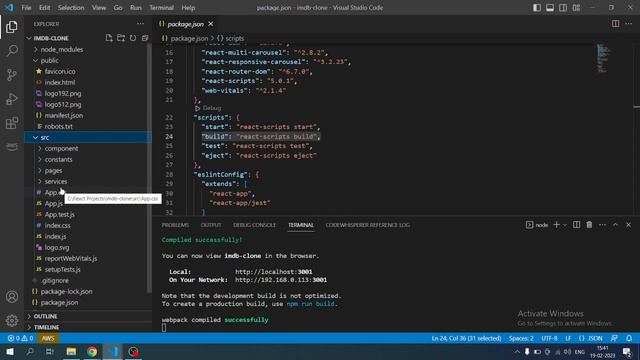
Task: Click the New Folder icon in Explorer
Action: (121, 38)
